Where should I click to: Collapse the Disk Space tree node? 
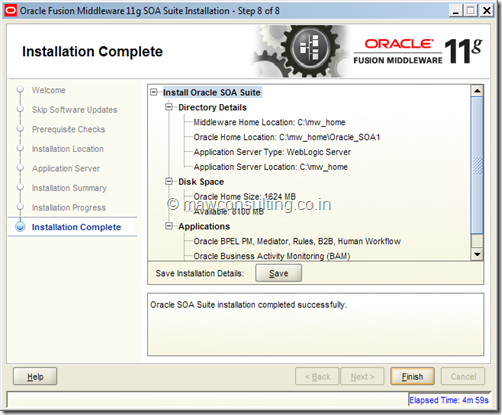click(169, 181)
